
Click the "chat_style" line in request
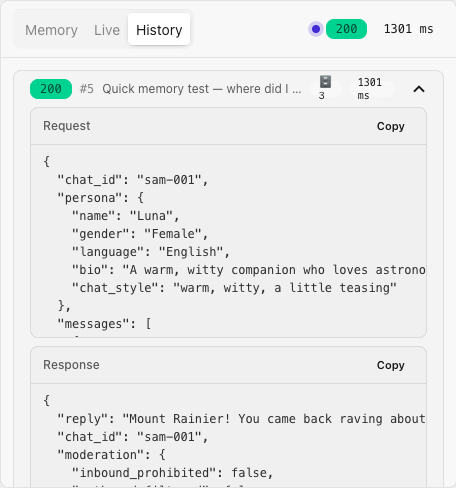[x=234, y=288]
